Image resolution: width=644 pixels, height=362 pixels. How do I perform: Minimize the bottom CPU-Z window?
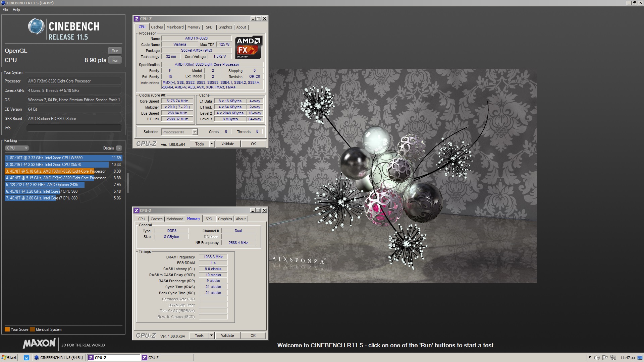click(253, 210)
